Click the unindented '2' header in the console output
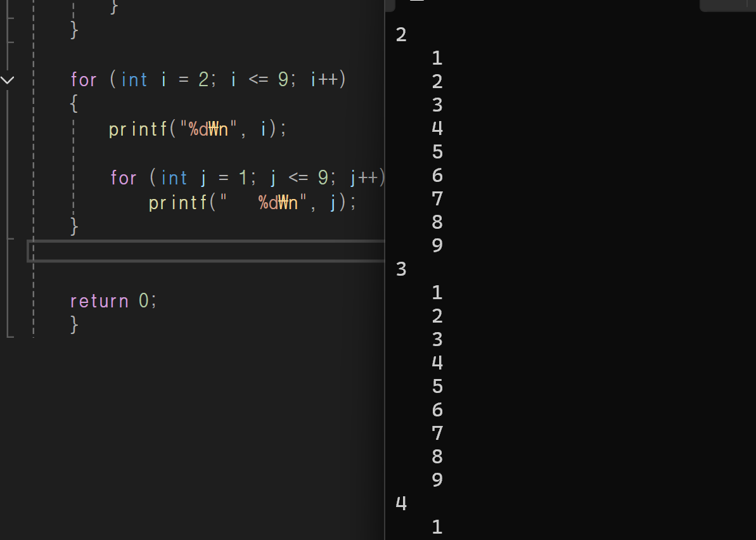 (x=401, y=35)
